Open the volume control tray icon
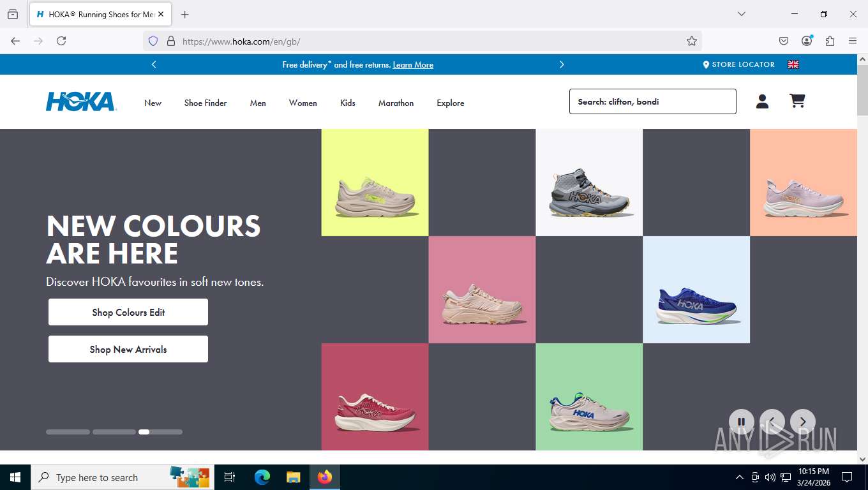Screen dimensions: 868x490 coord(770,477)
